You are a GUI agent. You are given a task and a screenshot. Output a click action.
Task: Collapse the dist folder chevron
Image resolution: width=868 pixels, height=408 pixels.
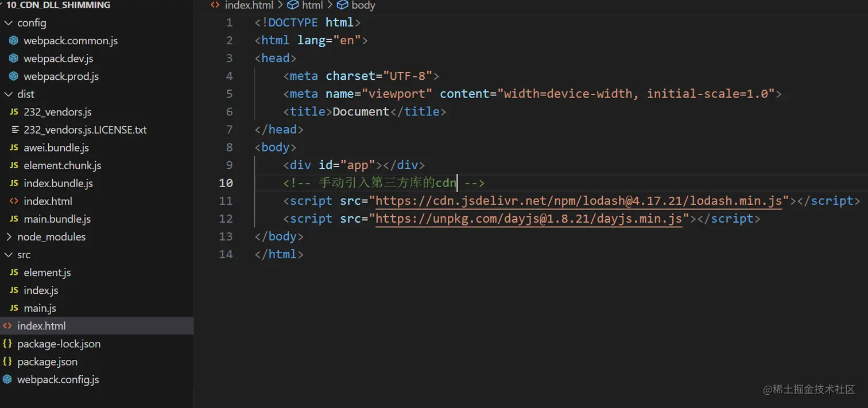[8, 94]
